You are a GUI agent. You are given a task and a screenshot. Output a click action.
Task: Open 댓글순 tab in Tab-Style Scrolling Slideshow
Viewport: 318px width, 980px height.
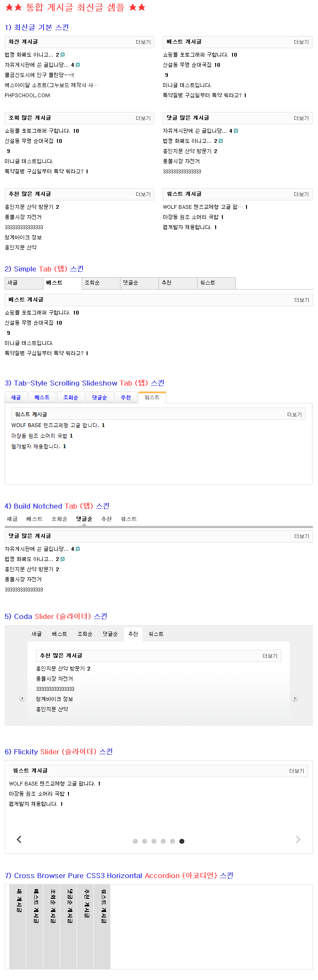(99, 397)
